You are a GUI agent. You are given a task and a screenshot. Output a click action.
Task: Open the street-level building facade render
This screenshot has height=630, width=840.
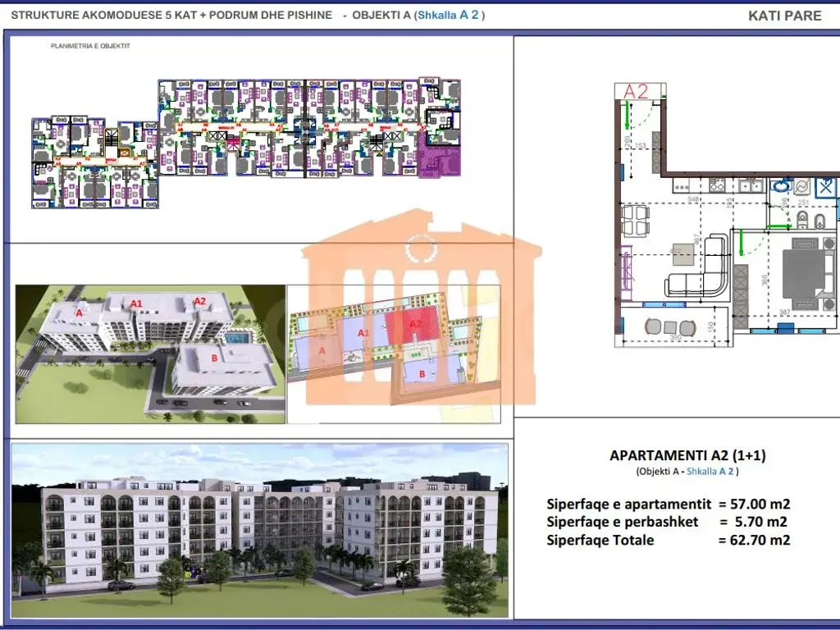click(x=260, y=531)
